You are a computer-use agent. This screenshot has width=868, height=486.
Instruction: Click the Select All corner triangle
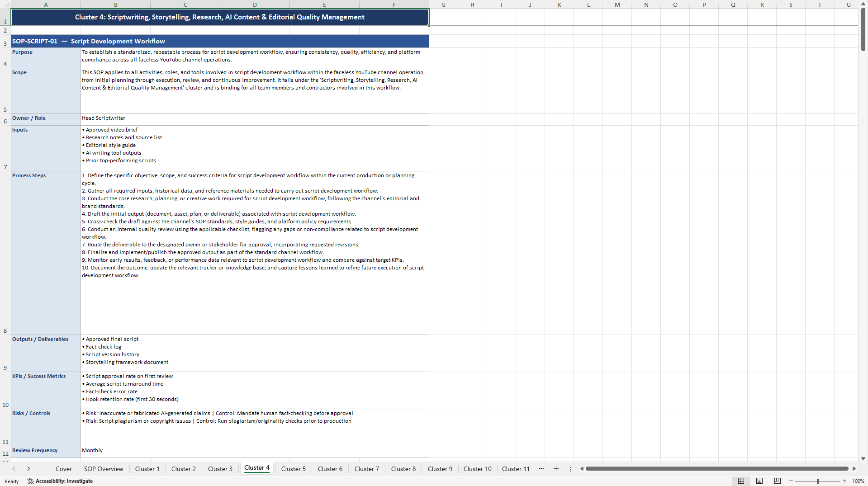pos(5,5)
